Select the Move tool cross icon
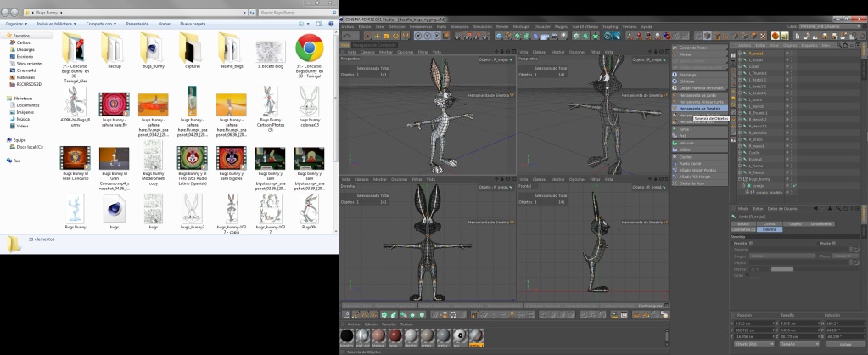Viewport: 868px width, 355px height. pos(377,36)
